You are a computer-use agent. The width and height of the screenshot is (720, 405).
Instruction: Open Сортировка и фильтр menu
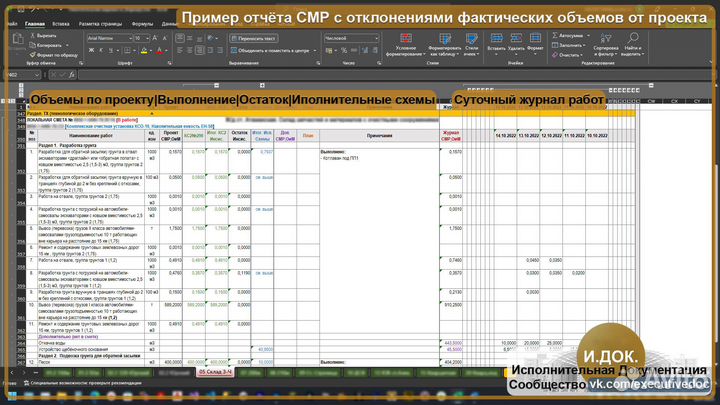tap(606, 45)
